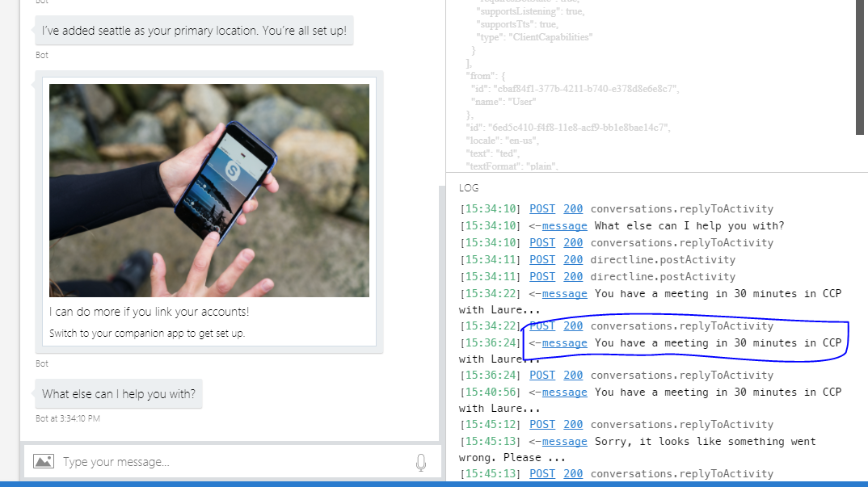Open the message link at 15:34:22 about the meeting
The image size is (868, 487).
click(564, 293)
